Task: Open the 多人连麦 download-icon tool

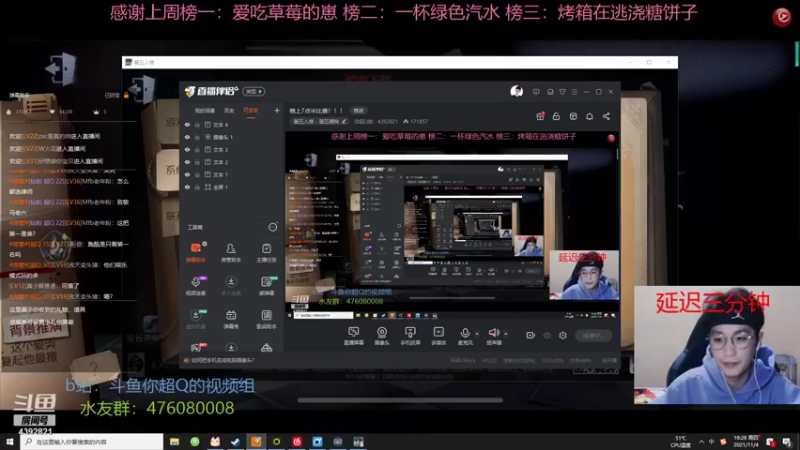Action: coord(231,286)
